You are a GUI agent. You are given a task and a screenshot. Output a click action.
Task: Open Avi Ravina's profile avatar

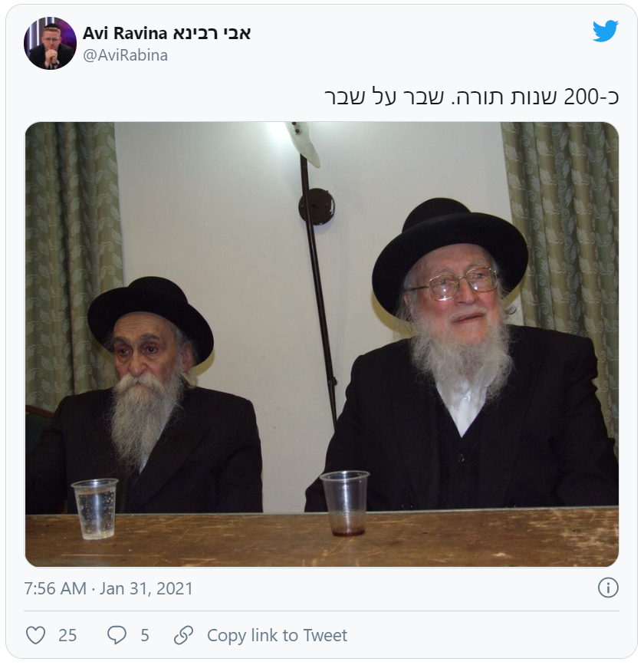[50, 43]
